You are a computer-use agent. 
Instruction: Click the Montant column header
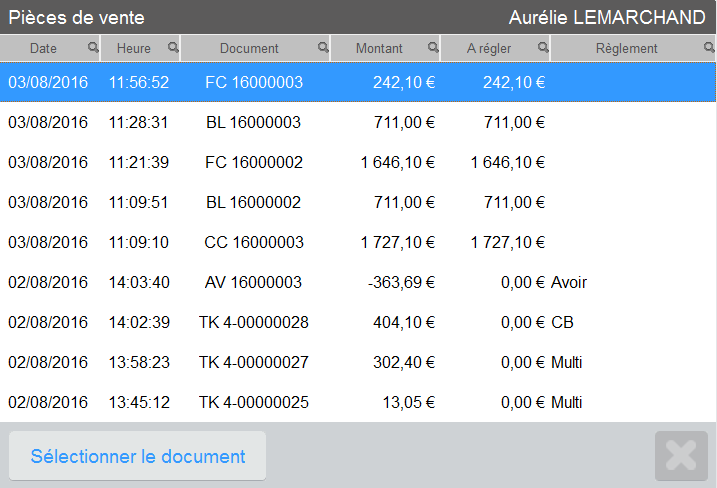[x=379, y=48]
